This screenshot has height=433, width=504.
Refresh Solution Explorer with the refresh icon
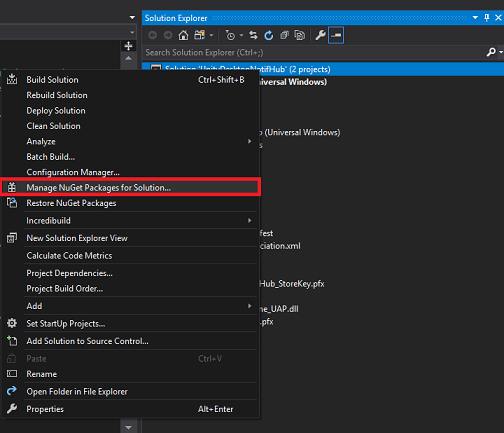click(269, 35)
